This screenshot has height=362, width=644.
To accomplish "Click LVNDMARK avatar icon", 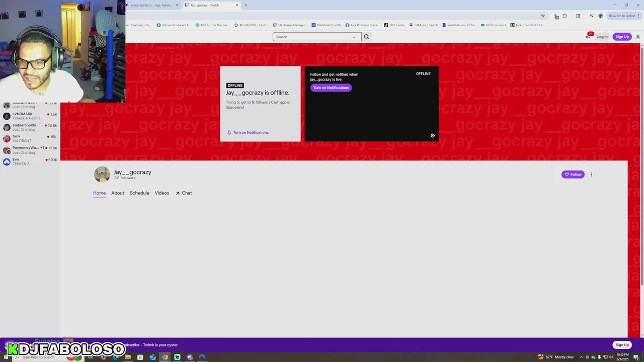I will point(7,116).
